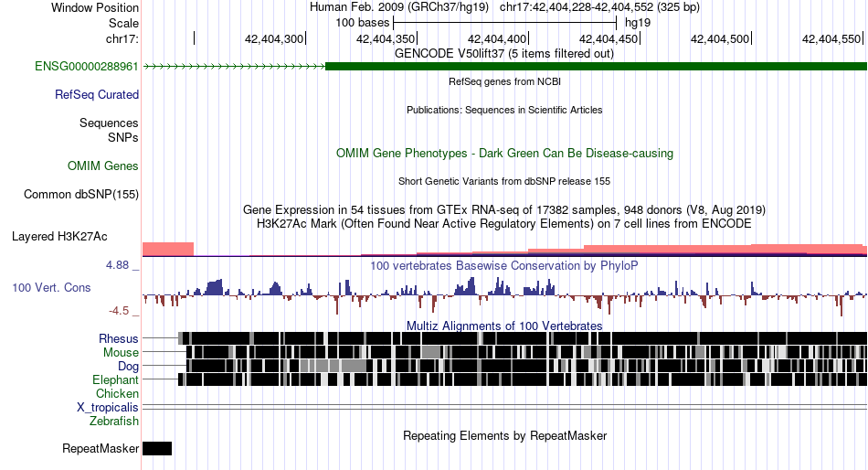Click the 4.88 PhyloP upper scale value
868x470 pixels.
[117, 265]
